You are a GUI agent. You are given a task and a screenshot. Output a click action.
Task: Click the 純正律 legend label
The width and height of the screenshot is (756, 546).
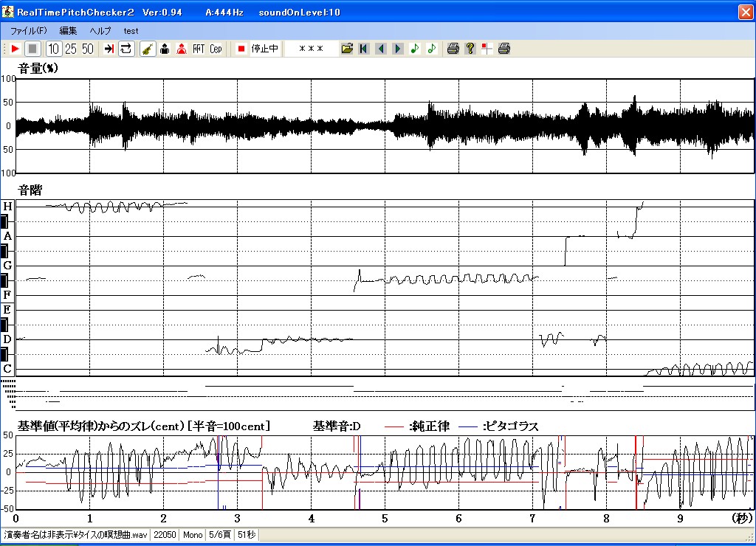coord(429,426)
